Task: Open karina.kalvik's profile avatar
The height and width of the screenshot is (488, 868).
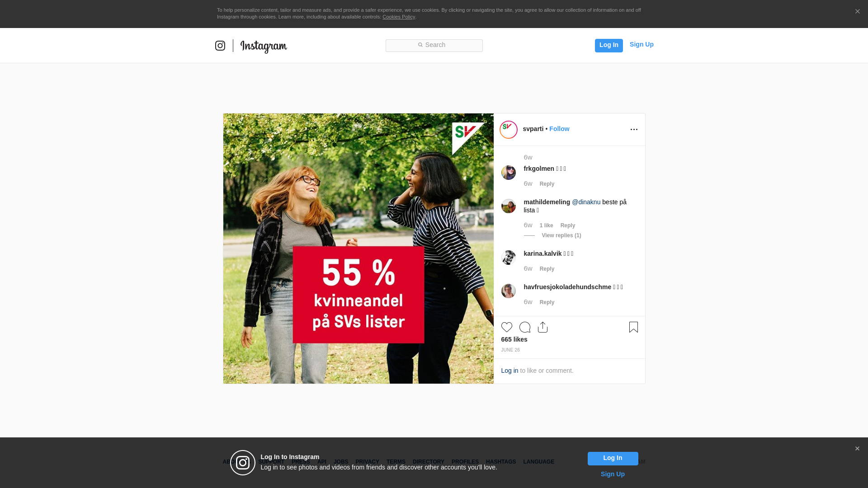Action: (x=509, y=258)
